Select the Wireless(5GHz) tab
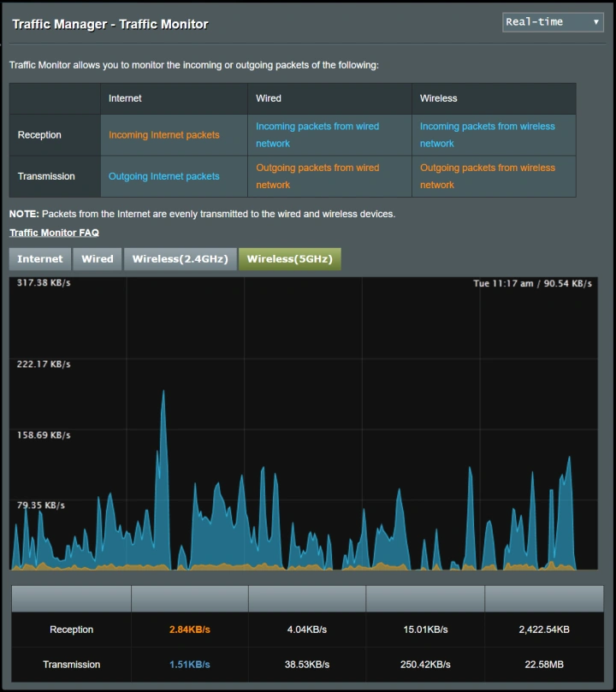Viewport: 616px width, 692px height. coord(289,259)
